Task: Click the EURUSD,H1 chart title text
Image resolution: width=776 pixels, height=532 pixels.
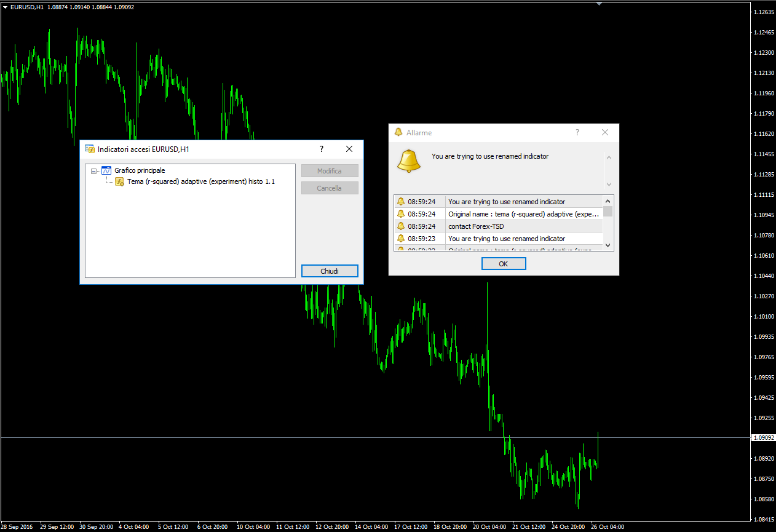Action: click(27, 7)
